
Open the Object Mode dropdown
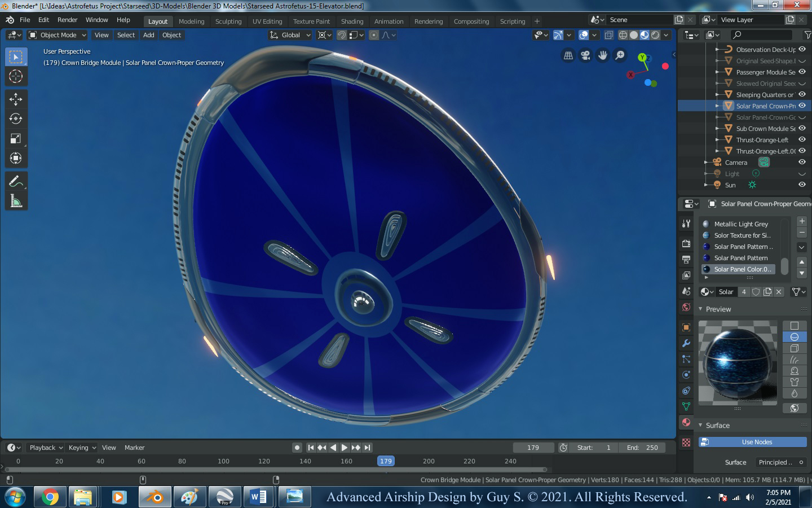(58, 35)
